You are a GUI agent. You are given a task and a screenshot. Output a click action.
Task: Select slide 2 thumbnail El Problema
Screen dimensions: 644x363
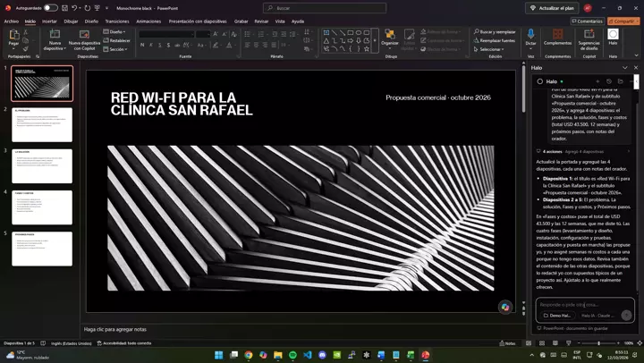point(42,125)
